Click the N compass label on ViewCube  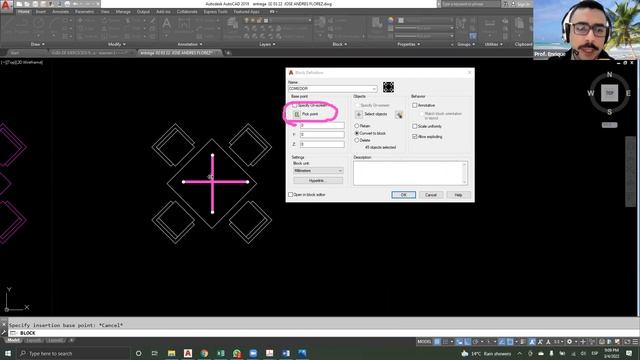[x=609, y=75]
